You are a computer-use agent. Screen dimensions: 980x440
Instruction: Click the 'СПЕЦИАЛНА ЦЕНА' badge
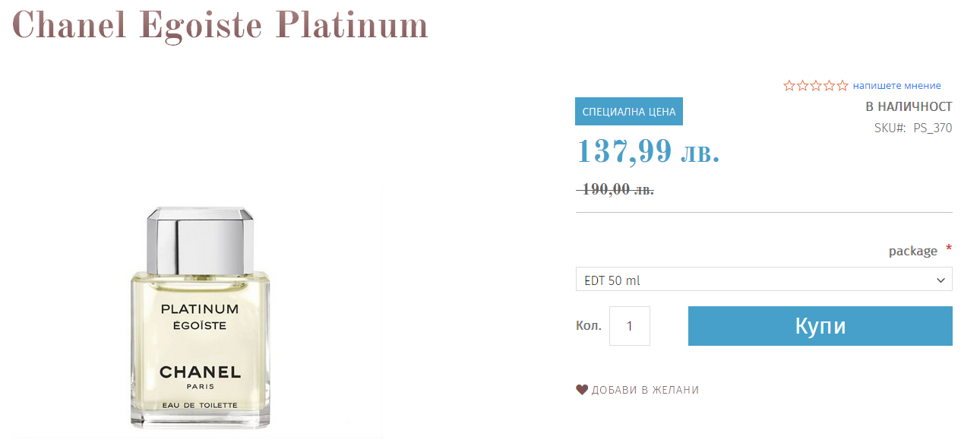pos(629,112)
